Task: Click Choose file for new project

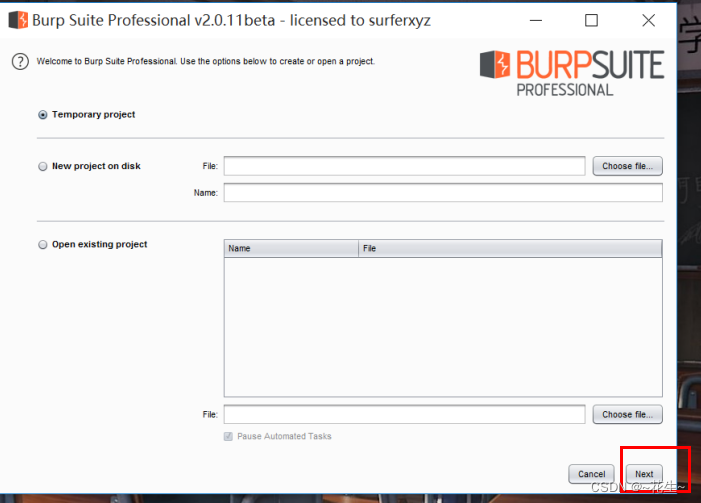Action: (x=628, y=166)
